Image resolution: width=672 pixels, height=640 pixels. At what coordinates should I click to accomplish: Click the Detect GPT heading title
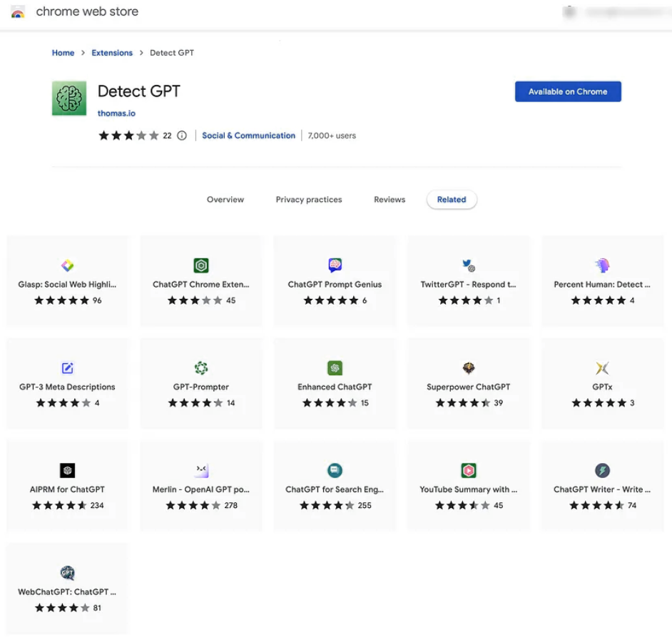(139, 91)
